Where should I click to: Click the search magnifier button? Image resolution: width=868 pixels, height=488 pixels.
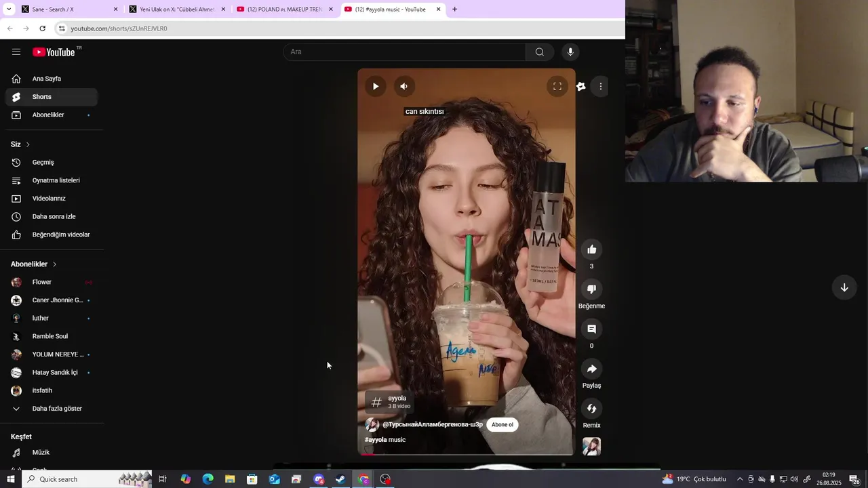point(540,52)
